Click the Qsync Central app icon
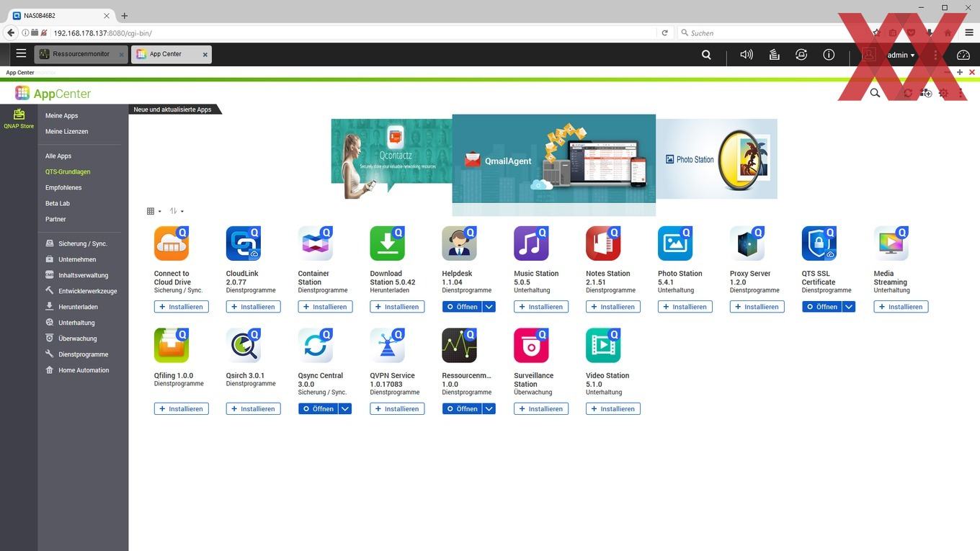The image size is (980, 551). (316, 346)
